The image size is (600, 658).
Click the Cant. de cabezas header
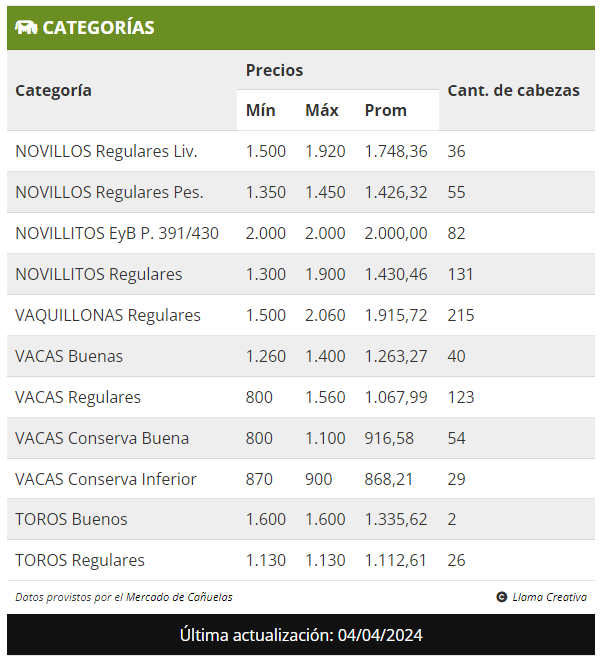click(514, 91)
